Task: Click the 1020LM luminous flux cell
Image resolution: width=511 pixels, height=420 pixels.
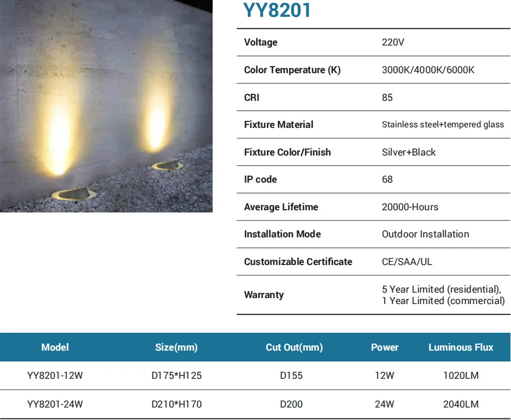Action: [461, 376]
